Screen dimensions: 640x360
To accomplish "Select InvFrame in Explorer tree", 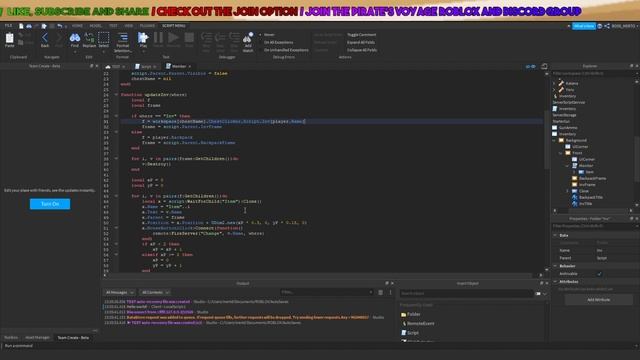I will pyautogui.click(x=584, y=185).
